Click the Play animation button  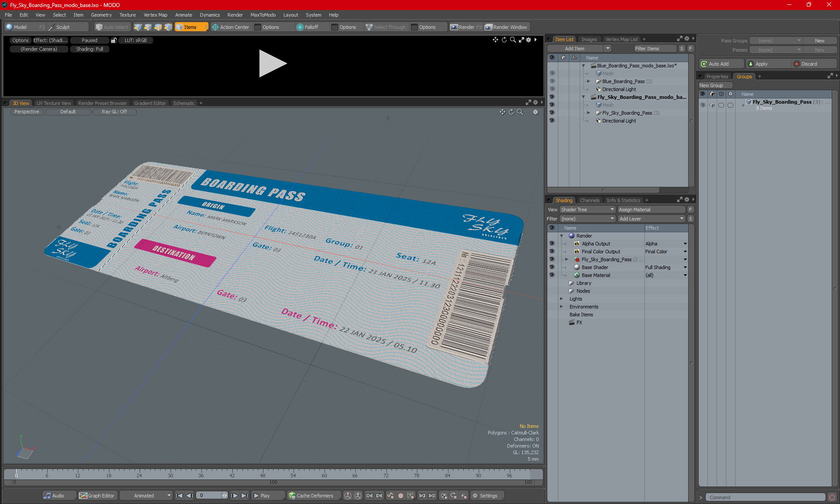pyautogui.click(x=268, y=496)
